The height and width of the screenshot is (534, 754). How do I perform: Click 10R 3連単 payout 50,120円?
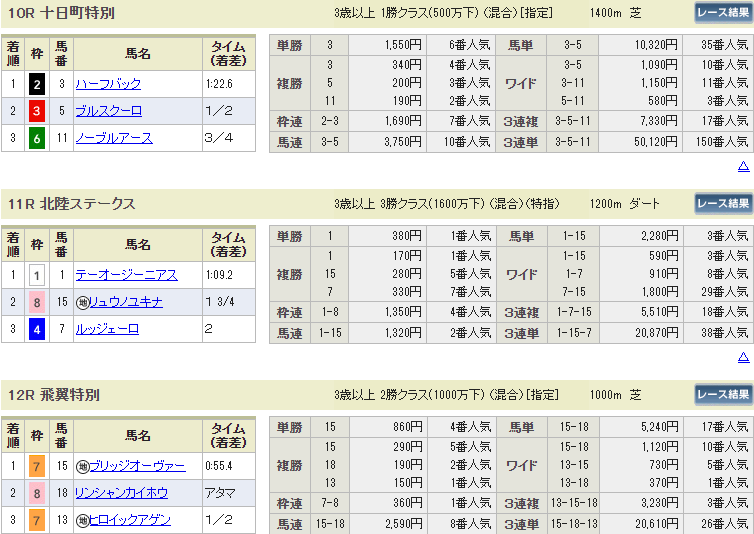coord(656,142)
